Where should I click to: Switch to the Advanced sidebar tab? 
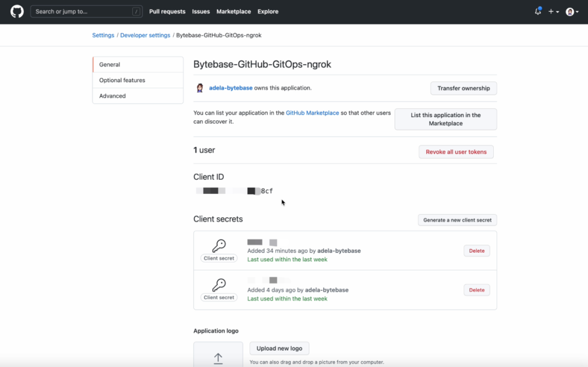click(112, 96)
